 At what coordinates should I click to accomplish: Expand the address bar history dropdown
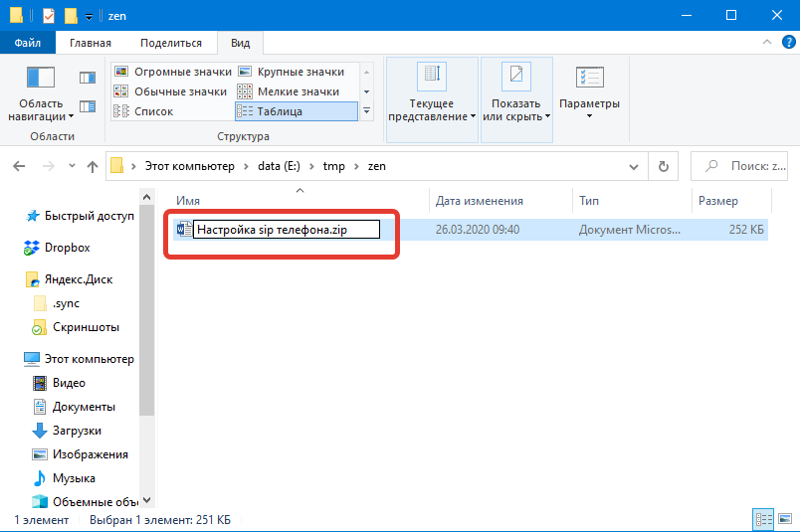[x=634, y=166]
